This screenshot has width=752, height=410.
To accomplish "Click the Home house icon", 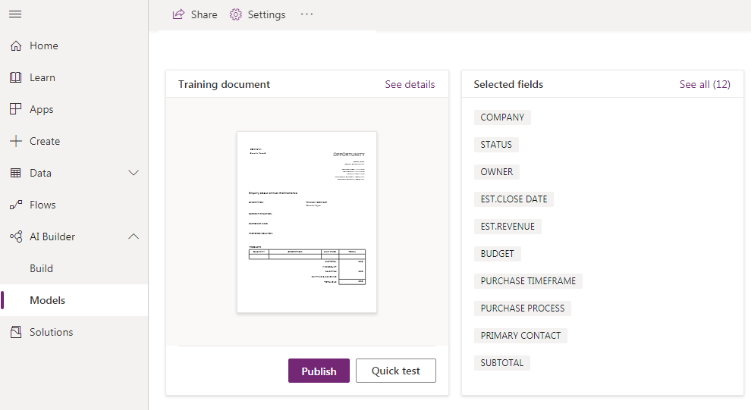I will pyautogui.click(x=16, y=46).
